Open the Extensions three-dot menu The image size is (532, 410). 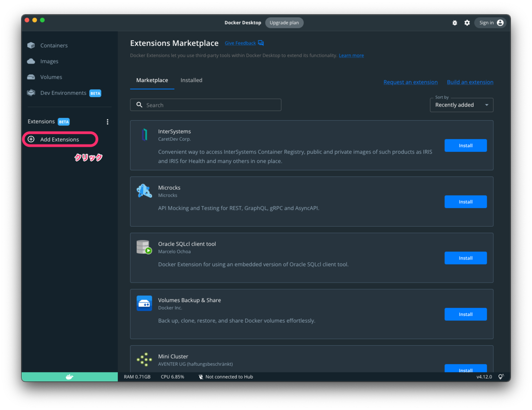coord(107,122)
